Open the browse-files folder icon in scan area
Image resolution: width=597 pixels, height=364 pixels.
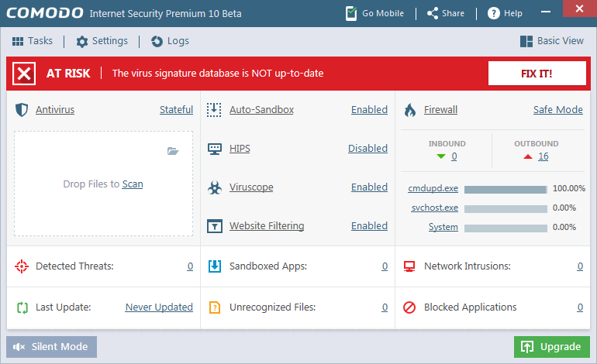tap(173, 151)
